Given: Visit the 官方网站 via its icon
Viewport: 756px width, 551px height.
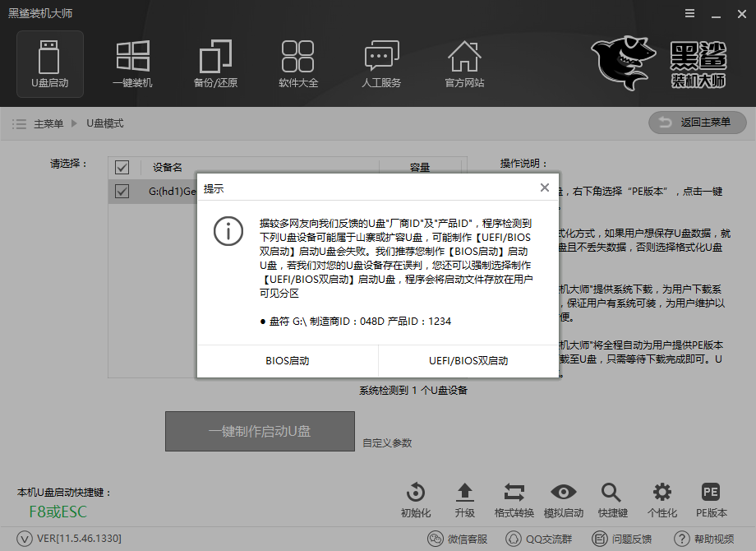Looking at the screenshot, I should [x=464, y=64].
